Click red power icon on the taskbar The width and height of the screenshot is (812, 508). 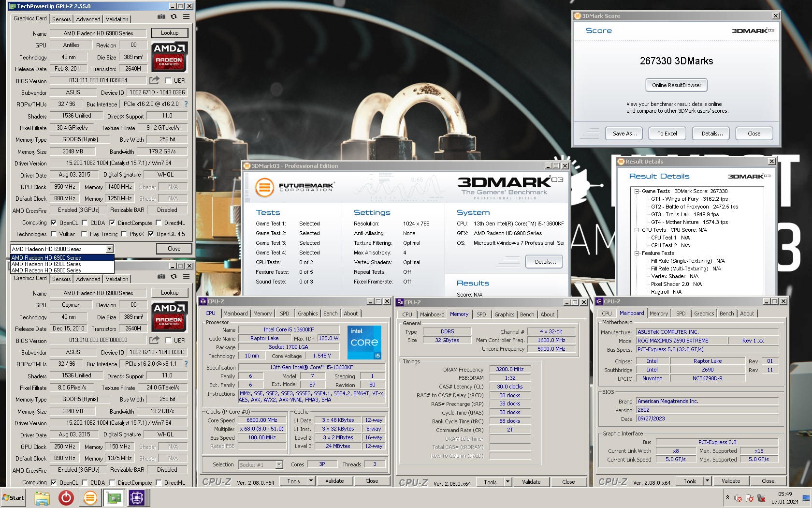66,498
